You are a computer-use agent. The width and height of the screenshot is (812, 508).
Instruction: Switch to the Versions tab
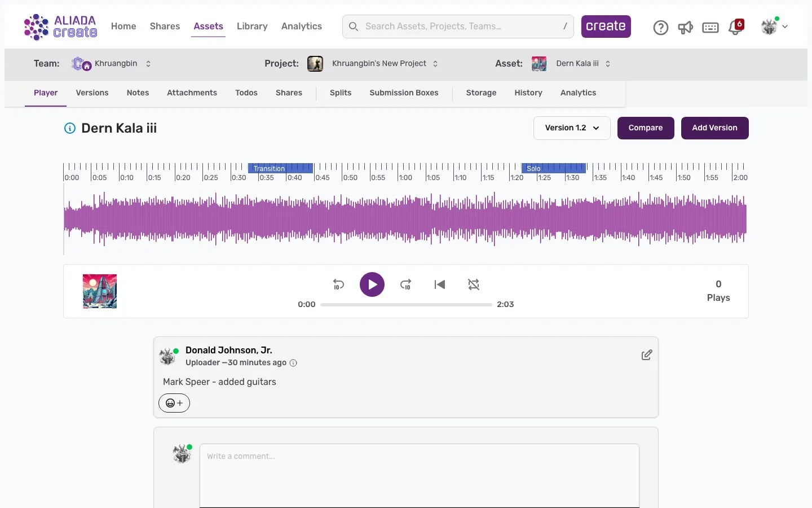(92, 93)
